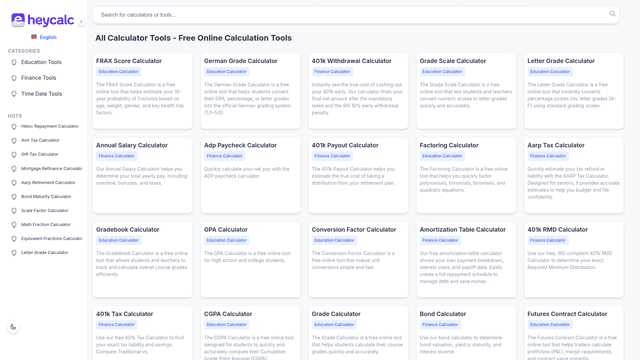Screen dimensions: 640x360
Task: Open Amt Tax Calculator hot link
Action: point(40,140)
